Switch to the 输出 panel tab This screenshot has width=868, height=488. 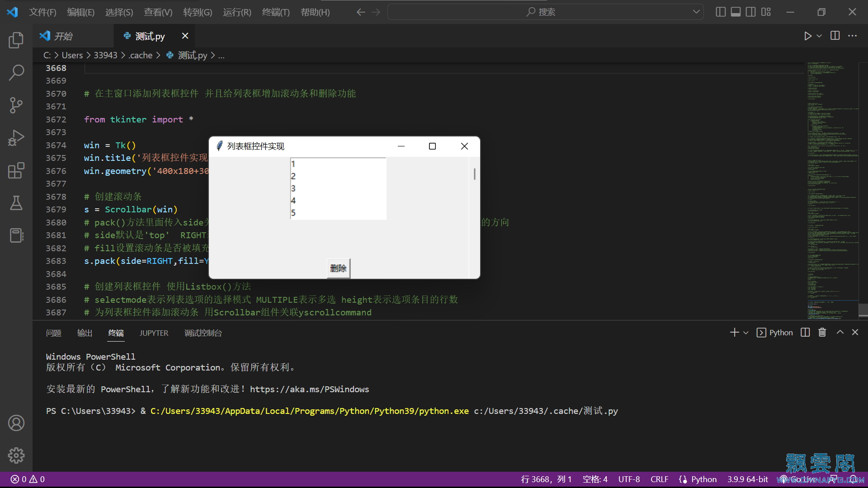[x=85, y=333]
